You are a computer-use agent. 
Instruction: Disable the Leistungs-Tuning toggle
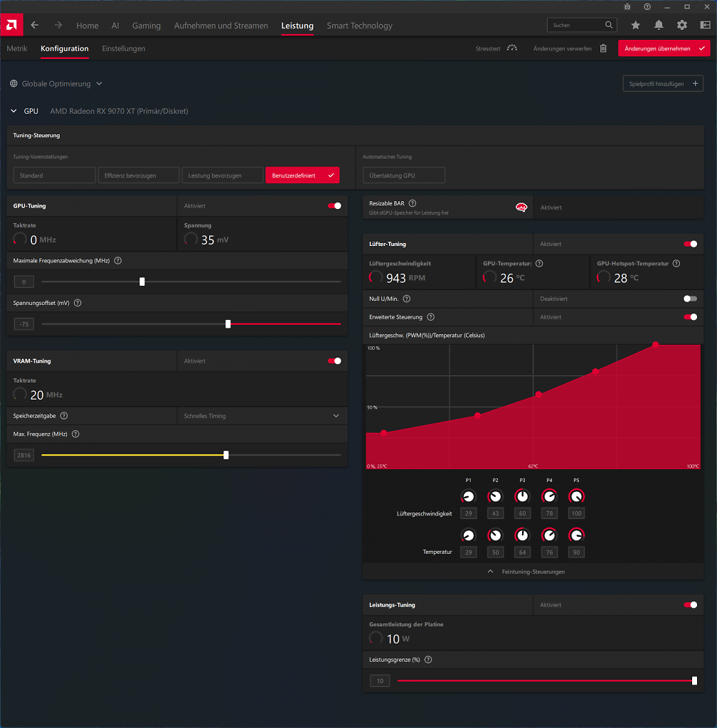click(x=690, y=604)
